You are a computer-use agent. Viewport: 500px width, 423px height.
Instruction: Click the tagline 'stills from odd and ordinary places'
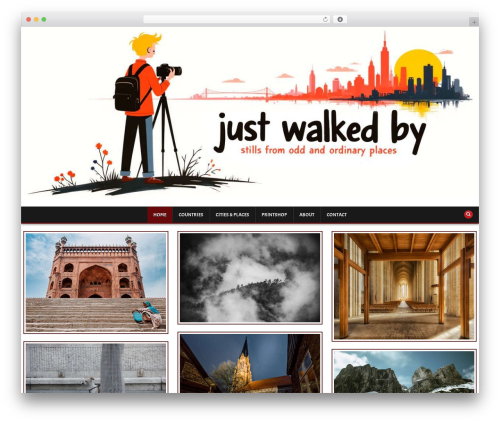[x=319, y=150]
